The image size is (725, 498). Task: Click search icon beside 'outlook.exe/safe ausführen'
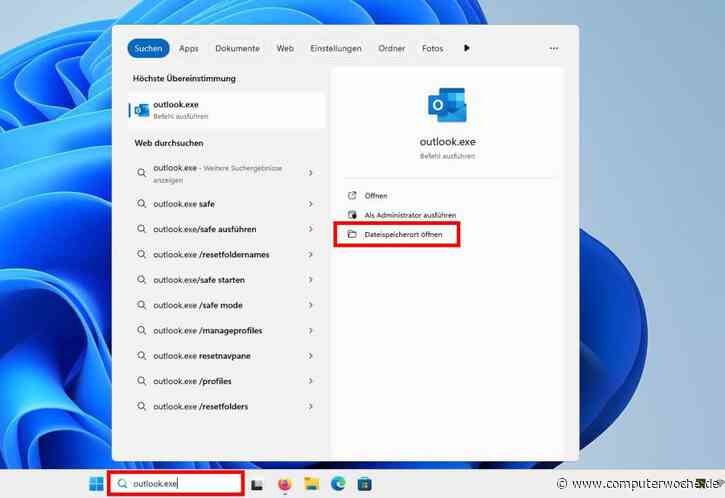141,229
